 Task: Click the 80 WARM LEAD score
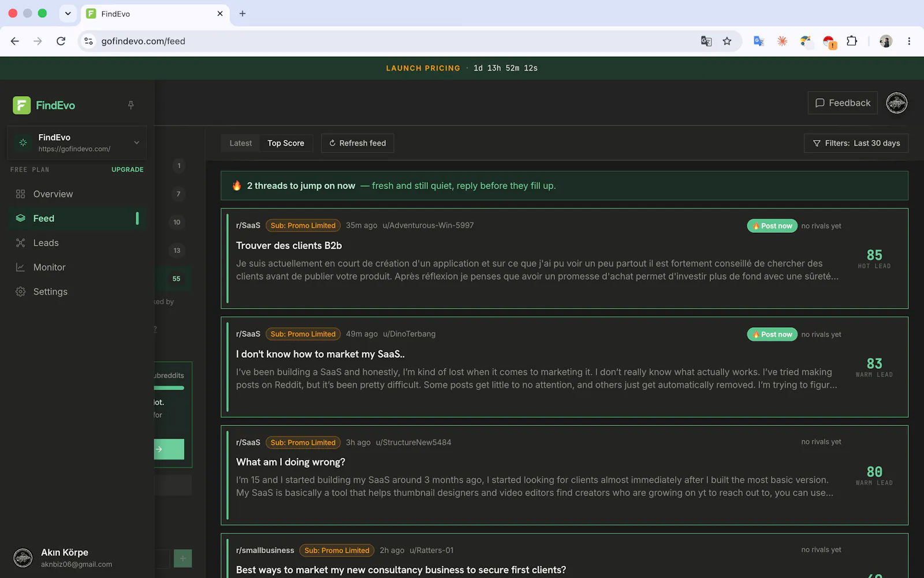(x=874, y=475)
